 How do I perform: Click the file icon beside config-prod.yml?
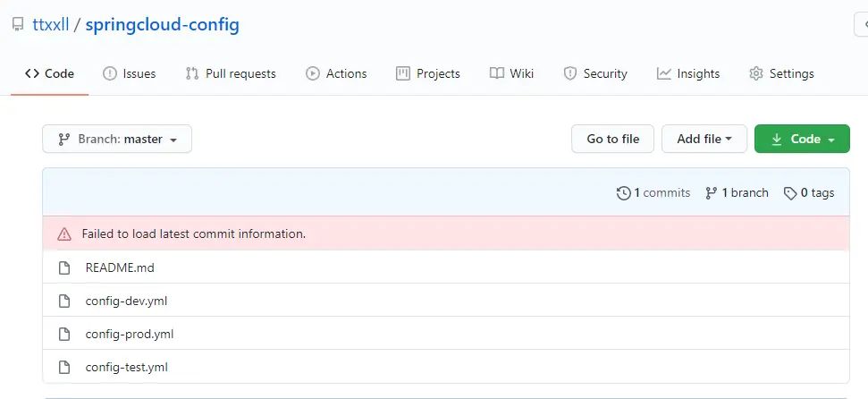pos(64,335)
